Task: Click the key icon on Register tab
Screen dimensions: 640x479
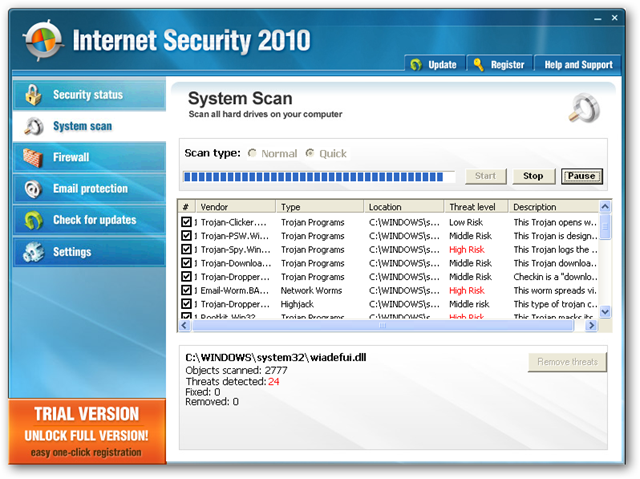Action: click(479, 64)
